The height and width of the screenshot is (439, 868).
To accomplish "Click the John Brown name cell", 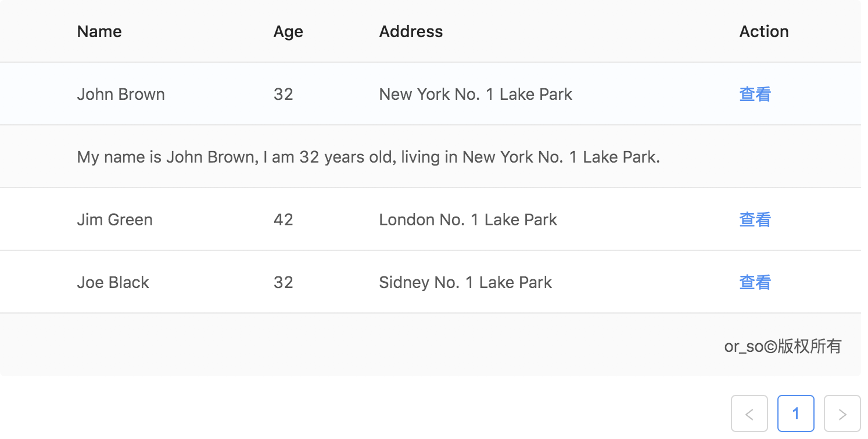I will [121, 94].
